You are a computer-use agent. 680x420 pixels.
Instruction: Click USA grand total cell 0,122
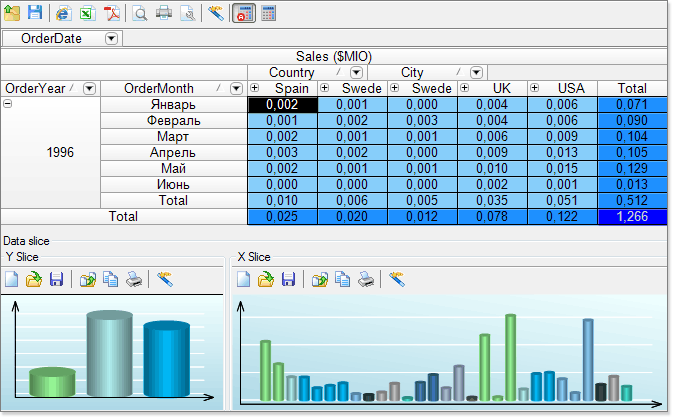[x=562, y=217]
